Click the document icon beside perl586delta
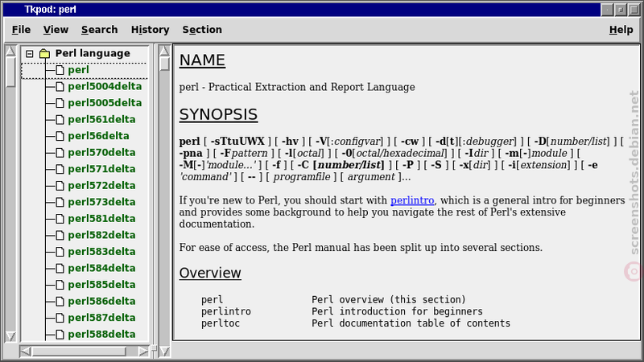This screenshot has width=644, height=362. click(x=60, y=301)
